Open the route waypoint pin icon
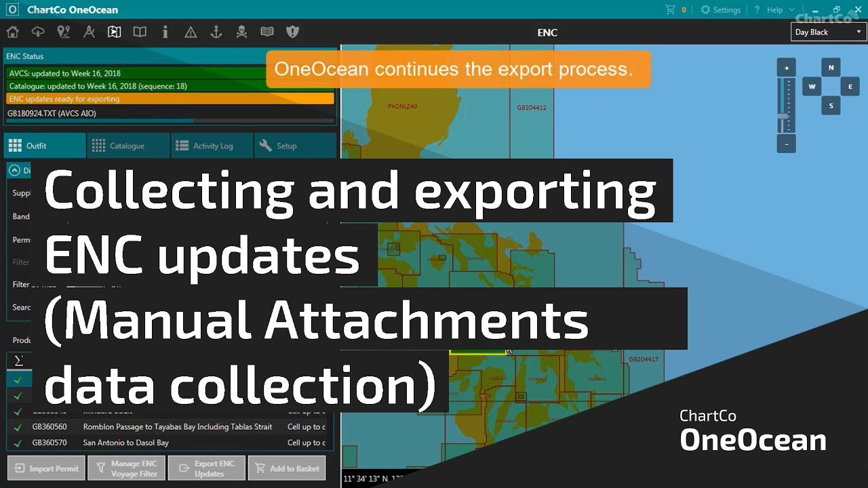The width and height of the screenshot is (868, 488). [x=64, y=32]
